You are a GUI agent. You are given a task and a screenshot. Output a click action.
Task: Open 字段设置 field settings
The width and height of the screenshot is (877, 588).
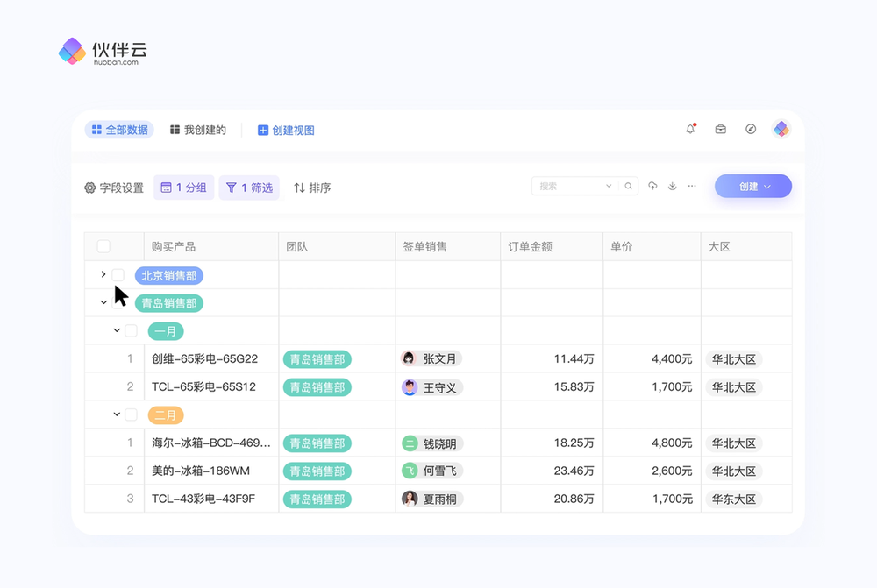pyautogui.click(x=114, y=188)
